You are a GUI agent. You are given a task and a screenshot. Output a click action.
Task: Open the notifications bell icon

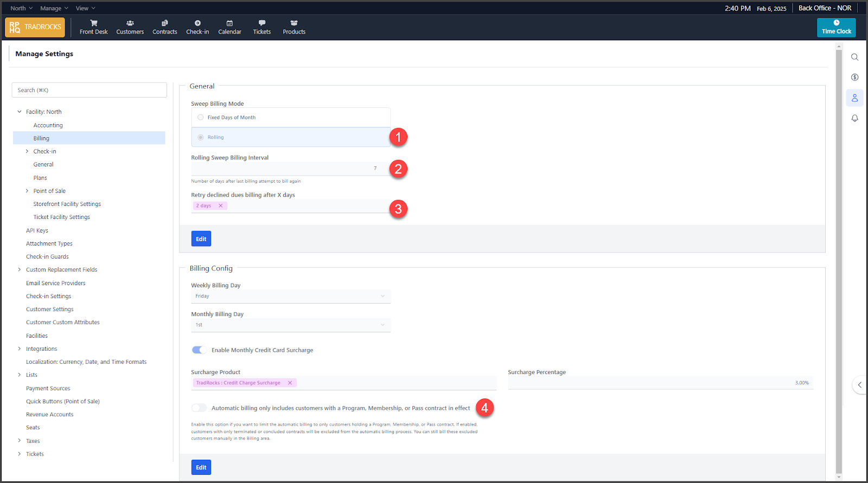(x=854, y=118)
